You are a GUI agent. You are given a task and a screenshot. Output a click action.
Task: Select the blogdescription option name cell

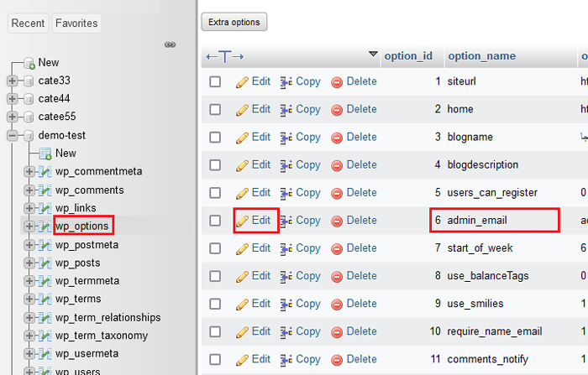tap(483, 164)
